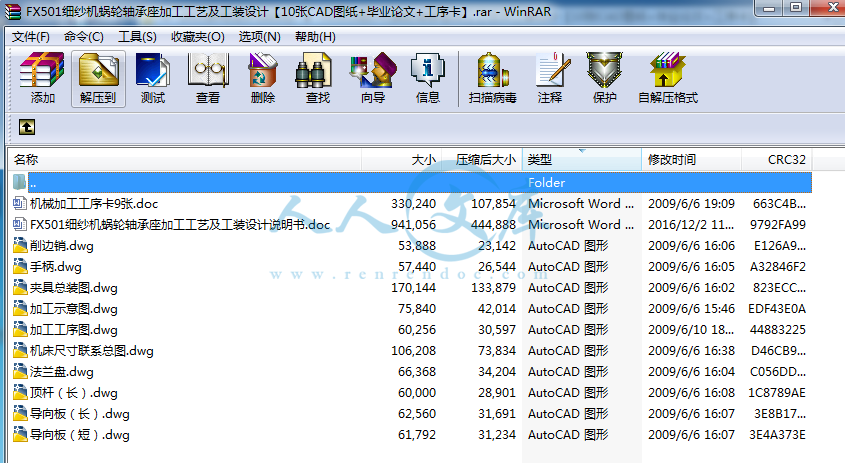
Task: Select FX501细纱机蜗轮轴承座 说明书.doc file
Action: [180, 225]
